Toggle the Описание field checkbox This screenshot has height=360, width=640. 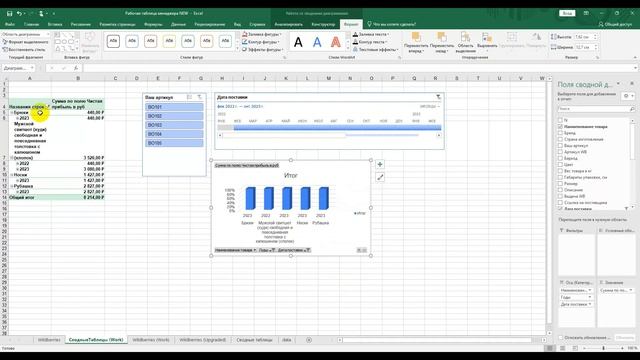tap(560, 190)
